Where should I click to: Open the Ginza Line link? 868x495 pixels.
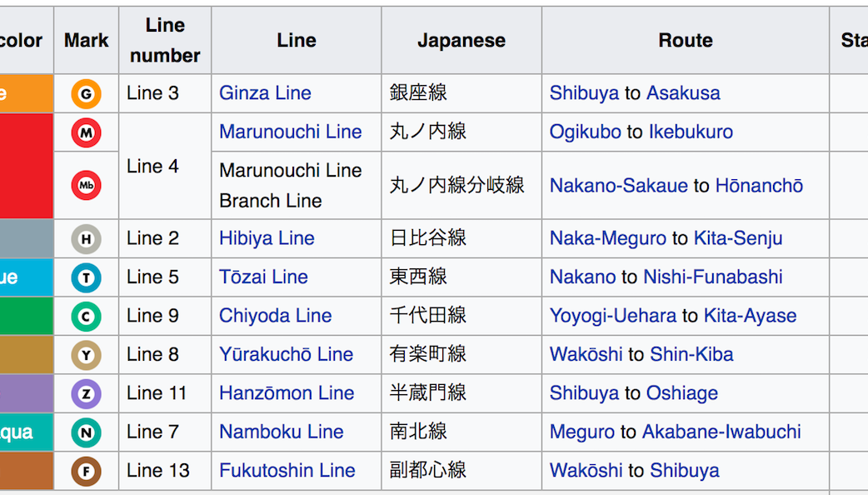click(x=265, y=93)
